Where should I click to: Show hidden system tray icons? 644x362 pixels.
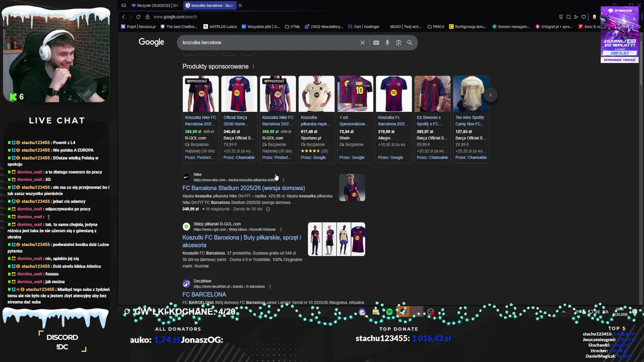point(563,312)
